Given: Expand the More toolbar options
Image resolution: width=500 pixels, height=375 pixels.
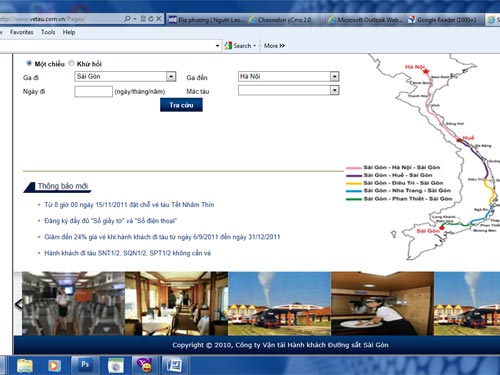Looking at the screenshot, I should point(274,46).
